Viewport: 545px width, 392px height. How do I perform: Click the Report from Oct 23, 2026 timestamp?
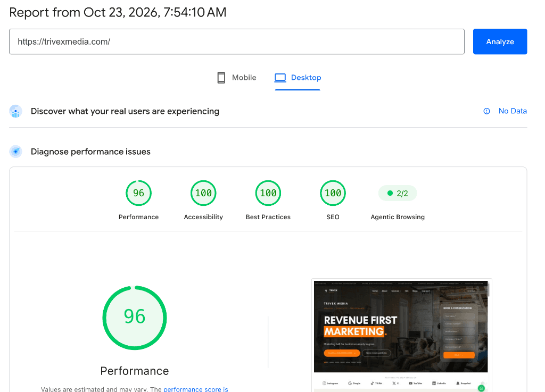118,13
